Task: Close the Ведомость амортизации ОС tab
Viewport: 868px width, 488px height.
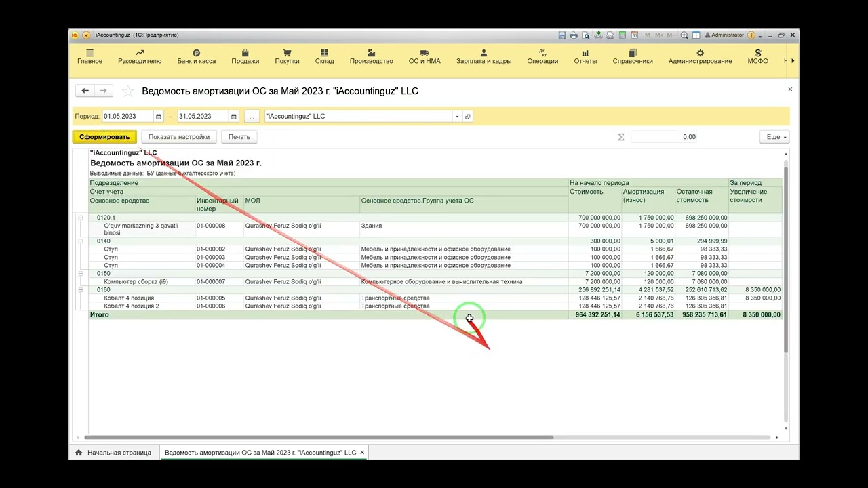Action: [362, 453]
